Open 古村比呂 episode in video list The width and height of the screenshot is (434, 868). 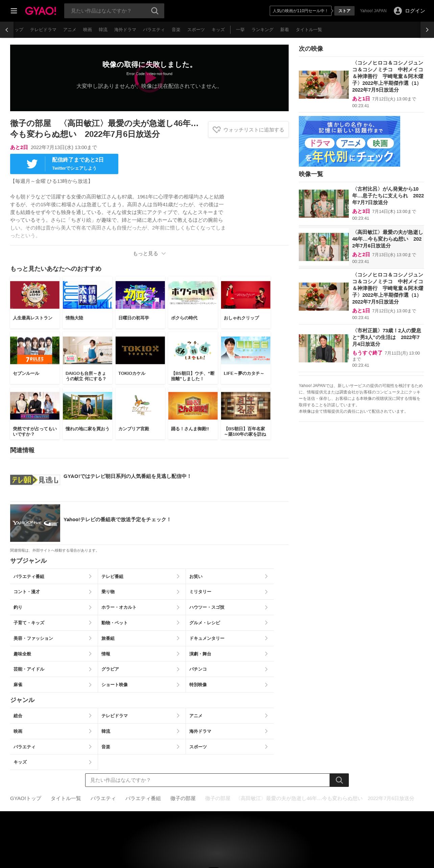tap(361, 203)
